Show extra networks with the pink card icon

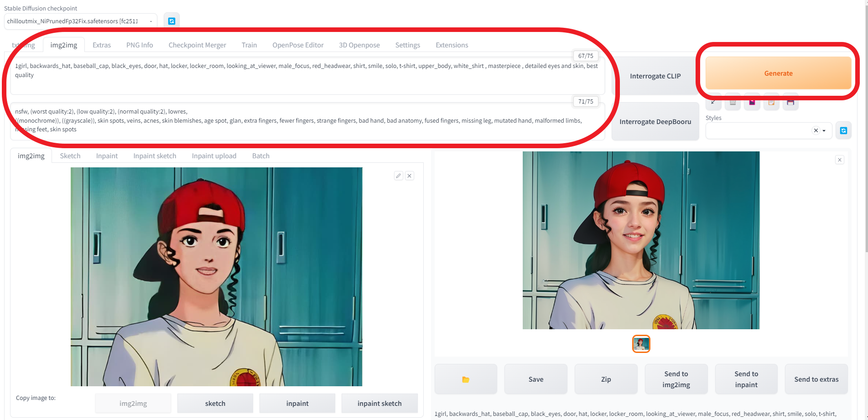click(752, 102)
